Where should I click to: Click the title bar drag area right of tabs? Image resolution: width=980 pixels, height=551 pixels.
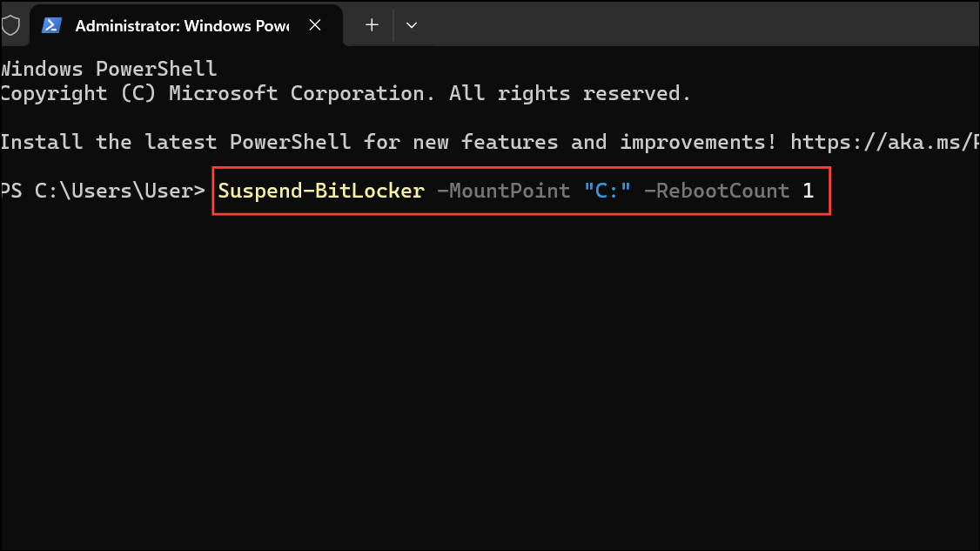click(696, 25)
